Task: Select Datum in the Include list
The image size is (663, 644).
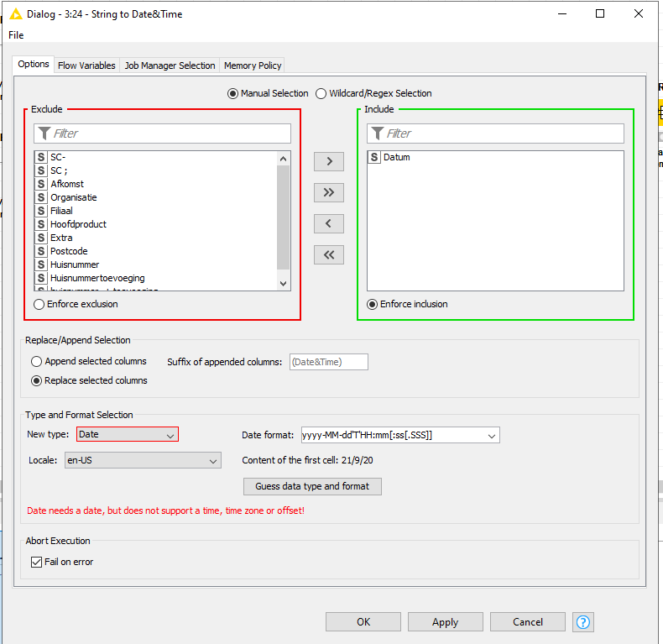Action: 495,157
